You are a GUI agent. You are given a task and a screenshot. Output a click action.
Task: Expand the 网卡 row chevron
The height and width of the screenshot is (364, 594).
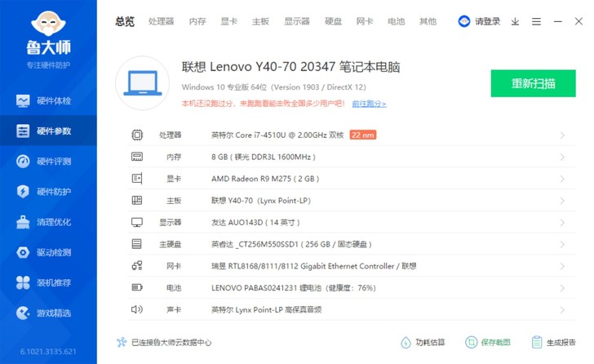562,266
